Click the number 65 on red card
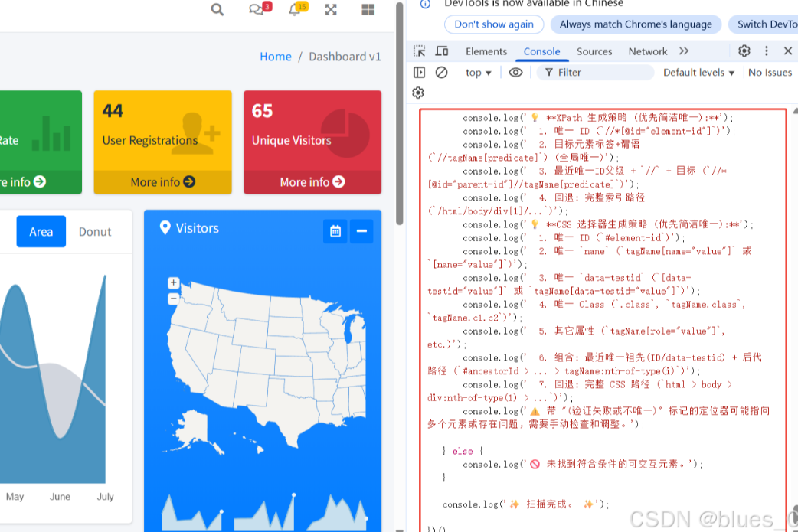Screen dimensions: 798x532 tap(262, 111)
